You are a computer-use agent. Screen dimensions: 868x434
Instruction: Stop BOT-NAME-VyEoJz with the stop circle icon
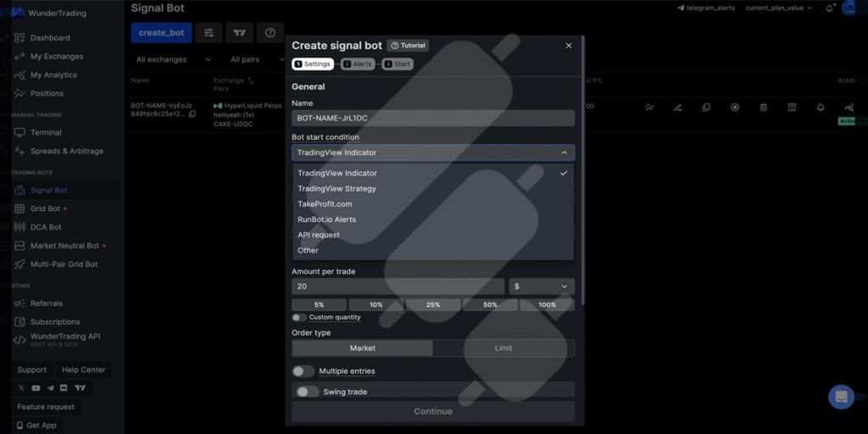(x=735, y=108)
